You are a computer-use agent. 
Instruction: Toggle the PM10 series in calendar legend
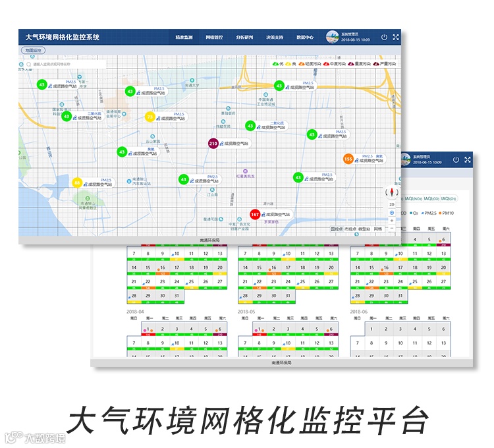[446, 213]
